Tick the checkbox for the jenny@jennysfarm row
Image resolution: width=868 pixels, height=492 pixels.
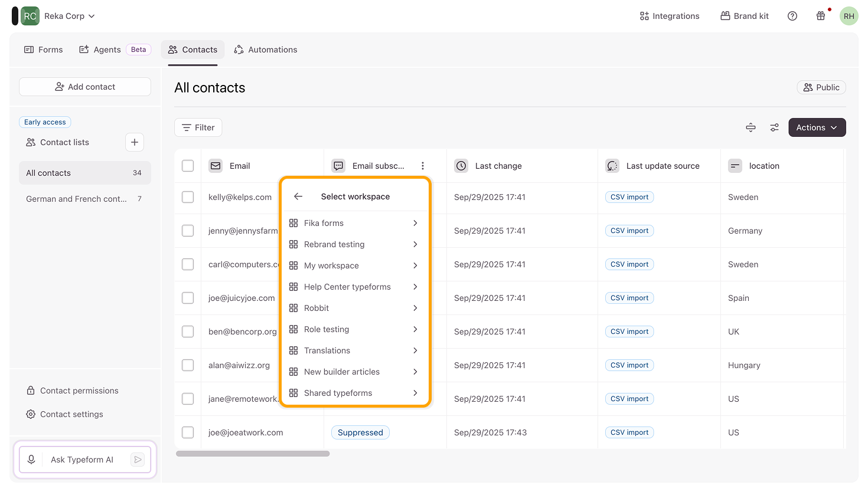(188, 231)
